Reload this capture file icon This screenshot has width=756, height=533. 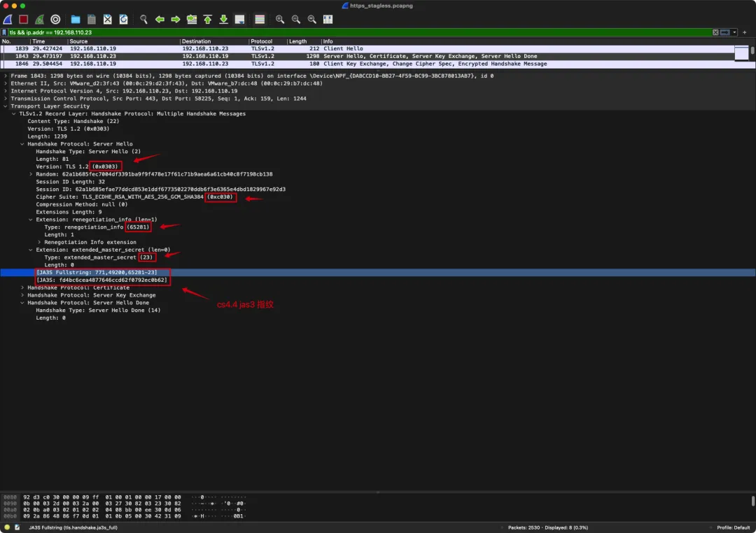coord(123,20)
